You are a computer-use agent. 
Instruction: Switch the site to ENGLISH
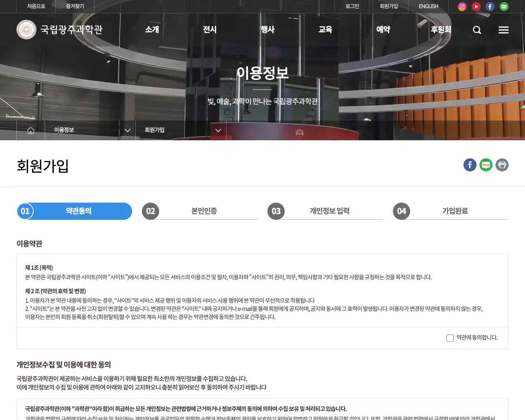428,6
